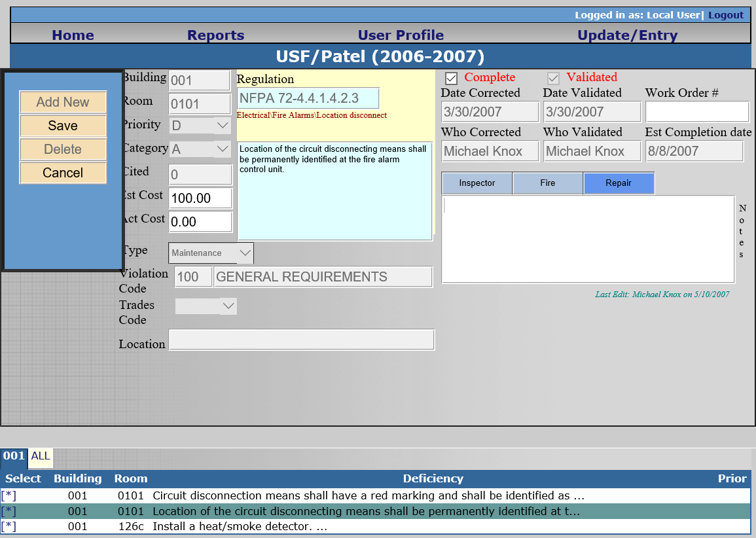Edit the Cited field
This screenshot has width=756, height=538.
click(200, 175)
